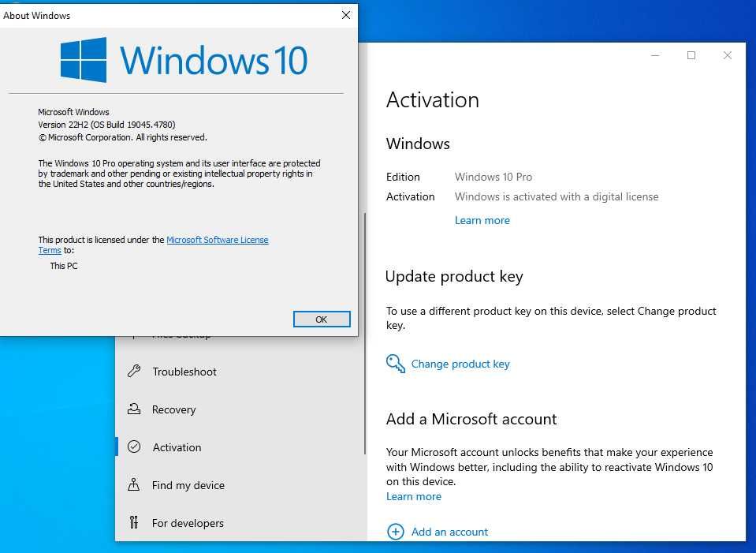Click the For developers tools icon
The width and height of the screenshot is (756, 553).
tap(134, 522)
